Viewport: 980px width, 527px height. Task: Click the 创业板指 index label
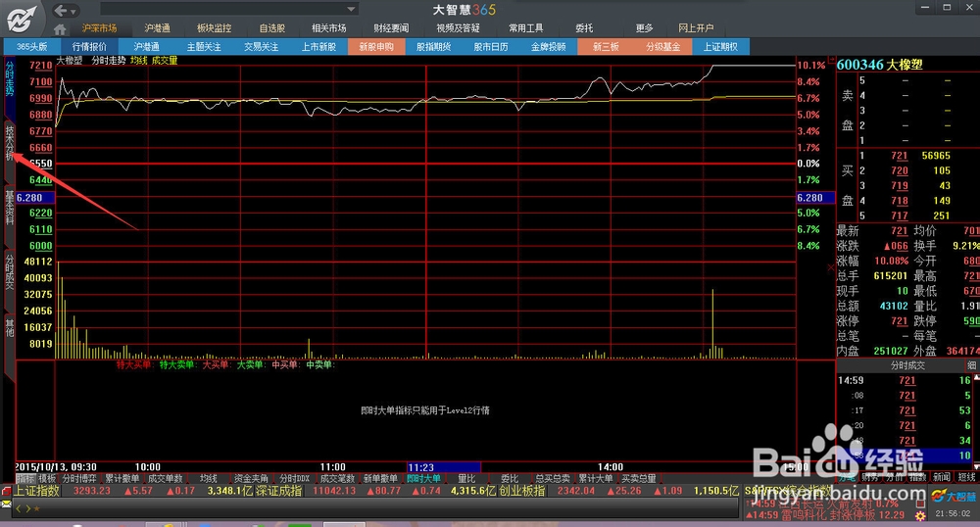pos(522,491)
